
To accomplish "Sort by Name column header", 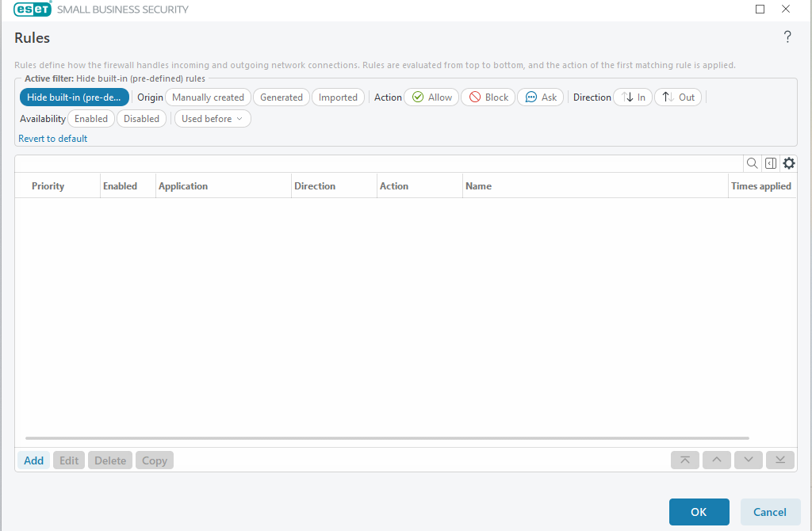I will coord(596,185).
